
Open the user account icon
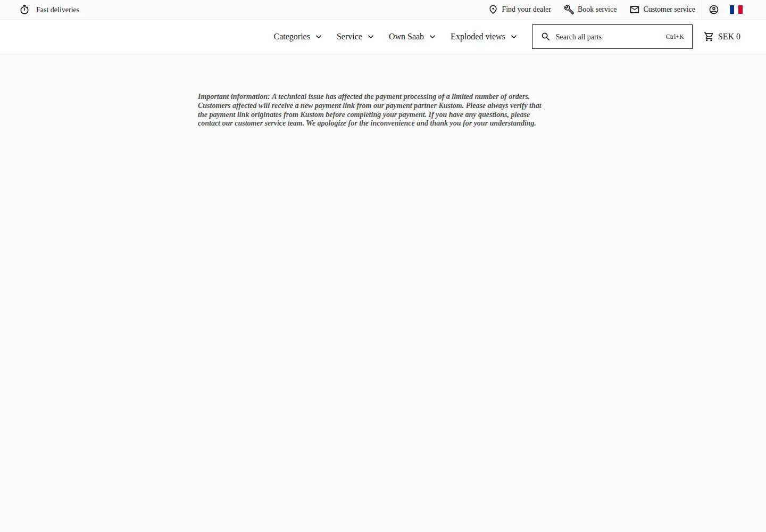point(714,10)
